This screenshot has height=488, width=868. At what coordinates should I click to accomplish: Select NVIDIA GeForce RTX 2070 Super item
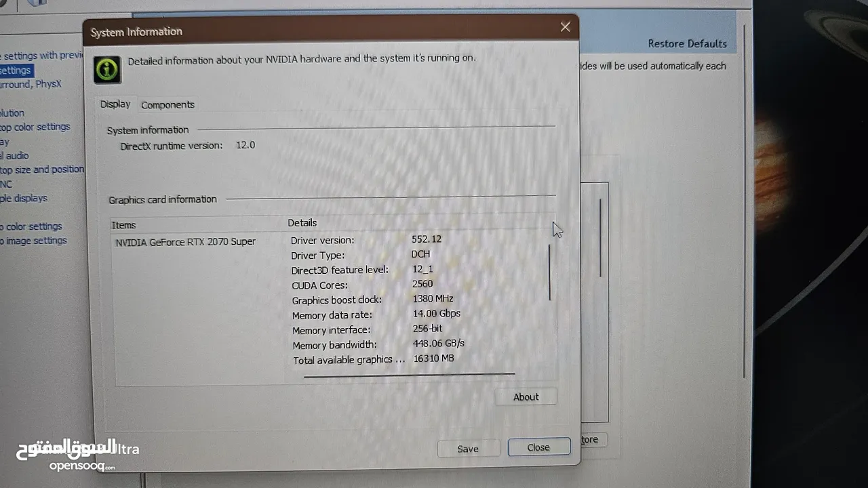186,242
